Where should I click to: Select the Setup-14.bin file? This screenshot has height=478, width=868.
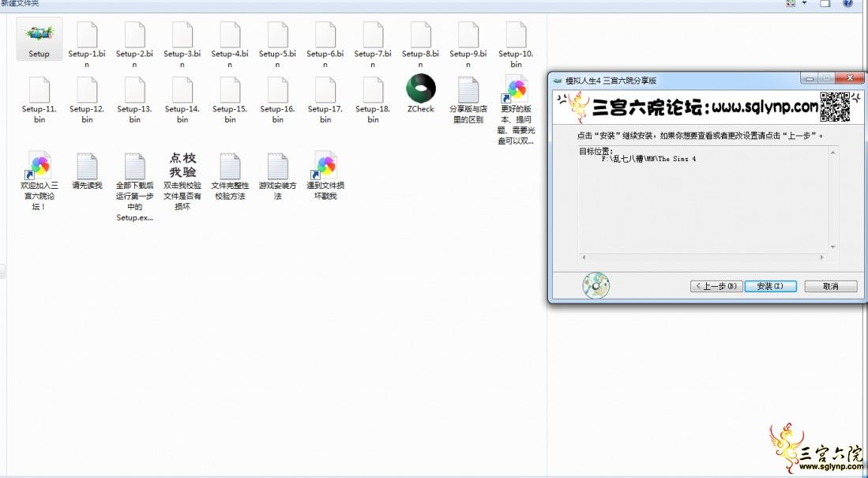click(182, 100)
